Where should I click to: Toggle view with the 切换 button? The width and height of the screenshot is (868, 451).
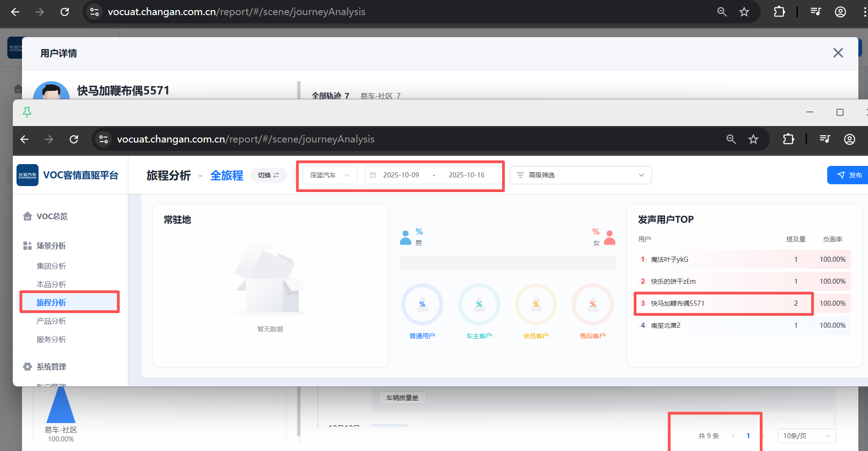click(x=268, y=175)
